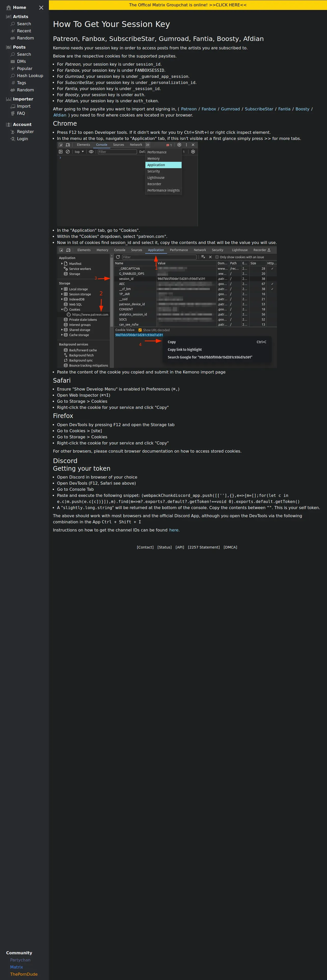Open the Partychan community link

coord(20,960)
